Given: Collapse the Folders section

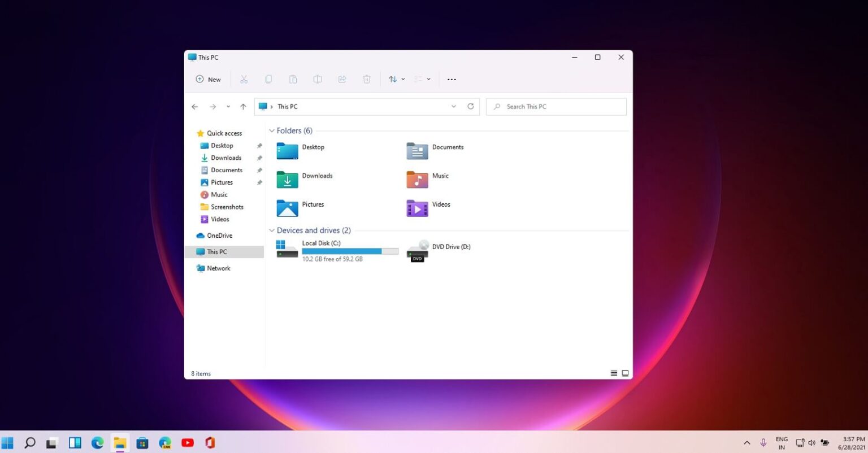Looking at the screenshot, I should tap(272, 130).
